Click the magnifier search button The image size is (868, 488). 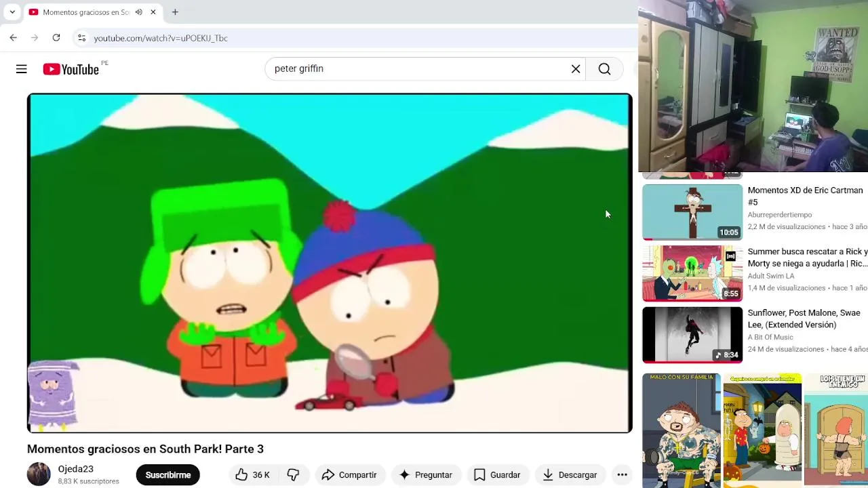(x=604, y=69)
